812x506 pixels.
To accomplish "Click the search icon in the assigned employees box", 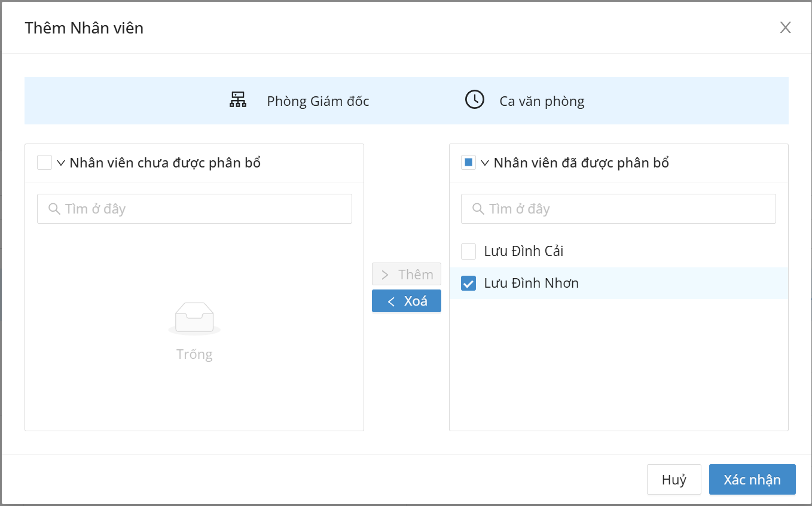I will tap(478, 209).
